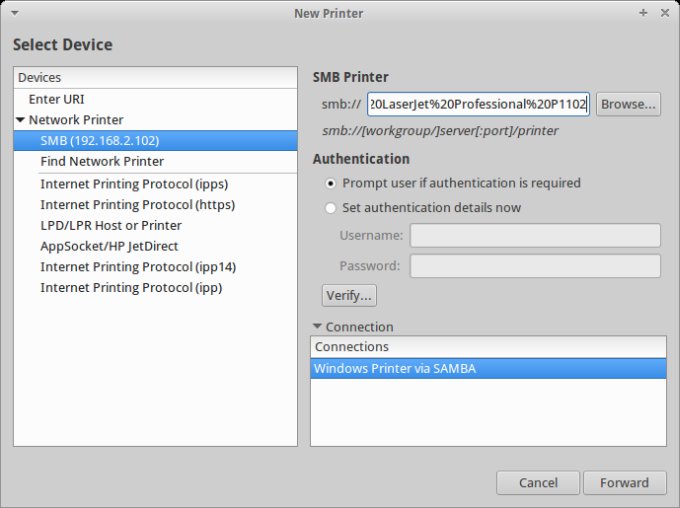Select Internet Printing Protocol (ipp14)

pyautogui.click(x=138, y=267)
